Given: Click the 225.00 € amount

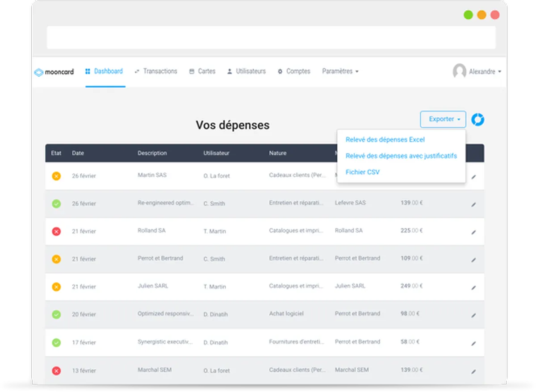Looking at the screenshot, I should pos(411,230).
